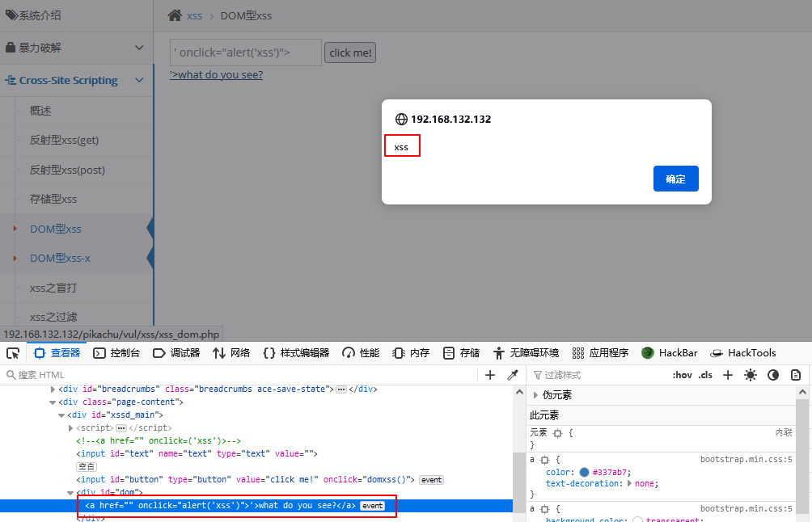The width and height of the screenshot is (812, 522).
Task: Open the HackBar devtools tab
Action: coord(670,353)
